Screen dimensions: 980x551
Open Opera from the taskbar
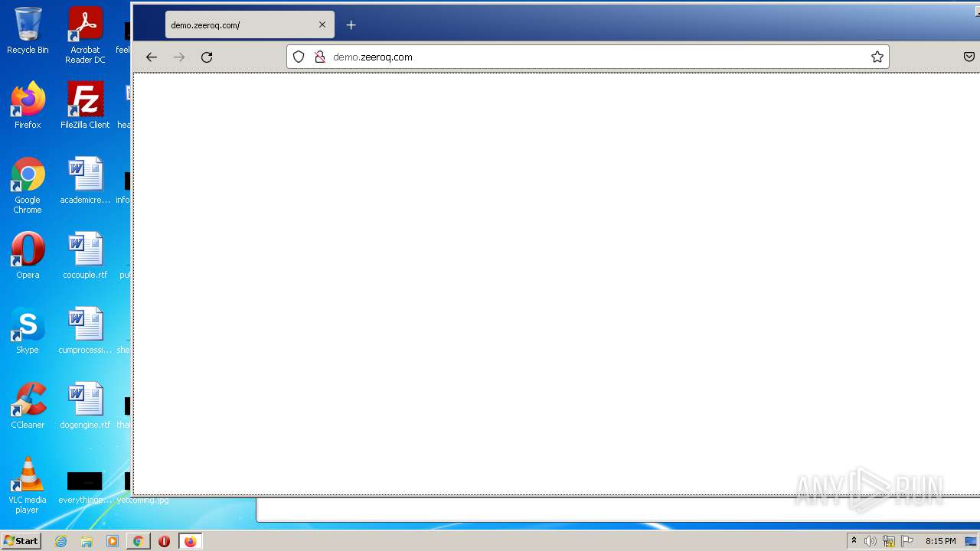[164, 541]
